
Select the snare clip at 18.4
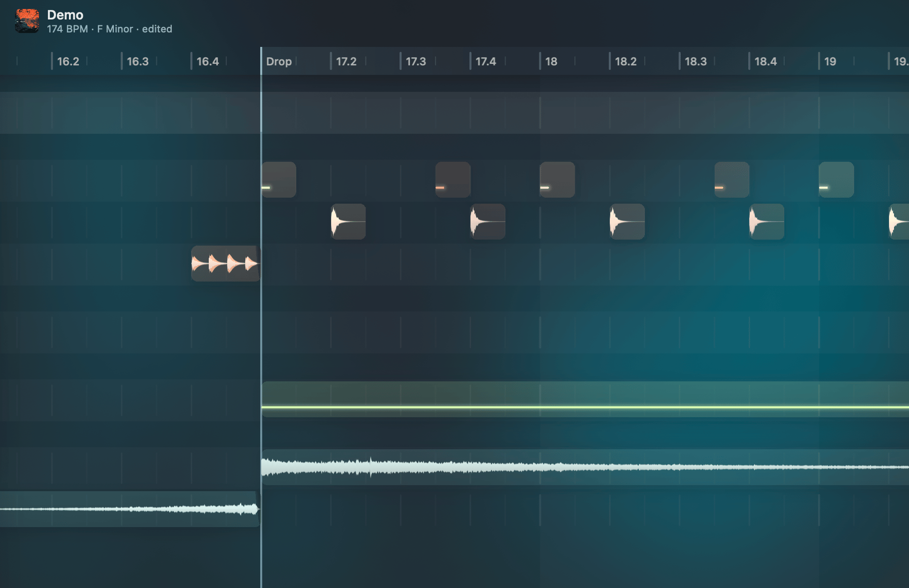click(767, 222)
